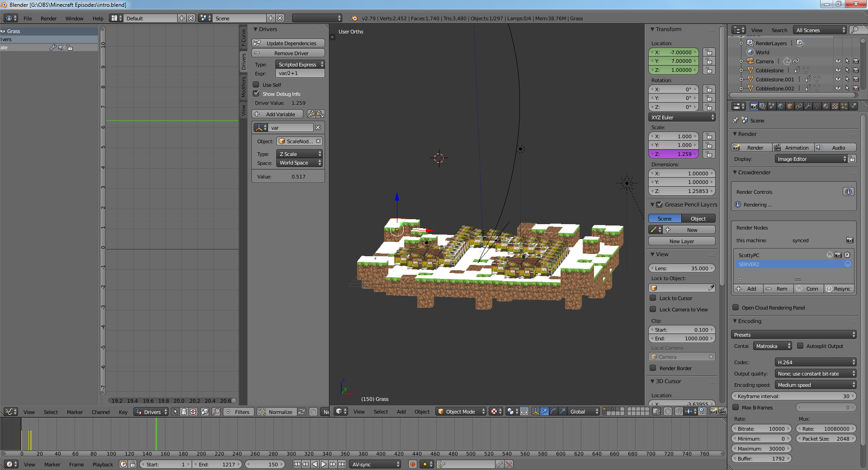
Task: Open the Modifiers properties tab wrench icon
Action: [x=808, y=106]
